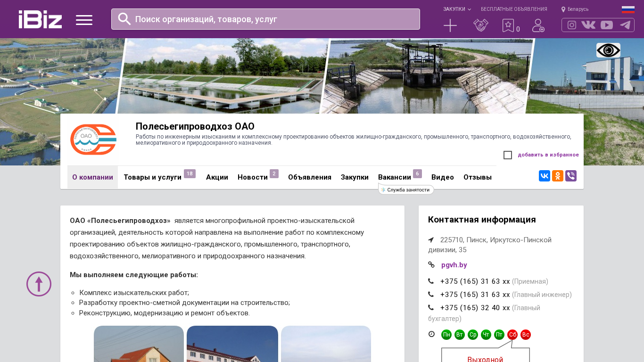The width and height of the screenshot is (644, 362).
Task: Click the Контактная информация heading
Action: (x=482, y=220)
